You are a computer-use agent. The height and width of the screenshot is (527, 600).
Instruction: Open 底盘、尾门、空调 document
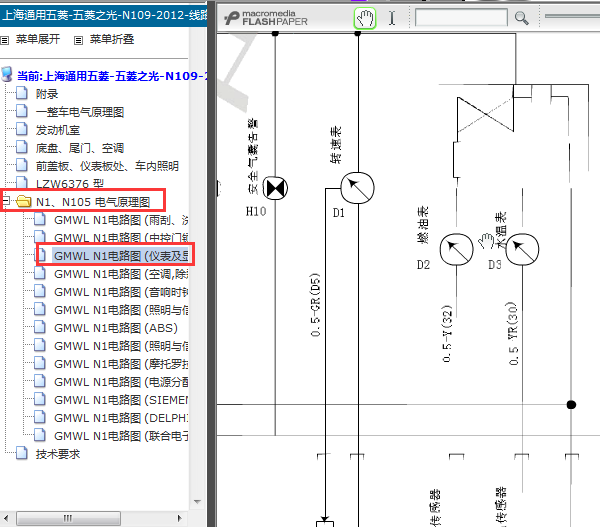click(x=80, y=148)
